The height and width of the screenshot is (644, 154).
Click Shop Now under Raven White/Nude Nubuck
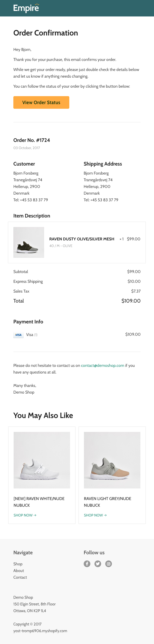coord(25,515)
